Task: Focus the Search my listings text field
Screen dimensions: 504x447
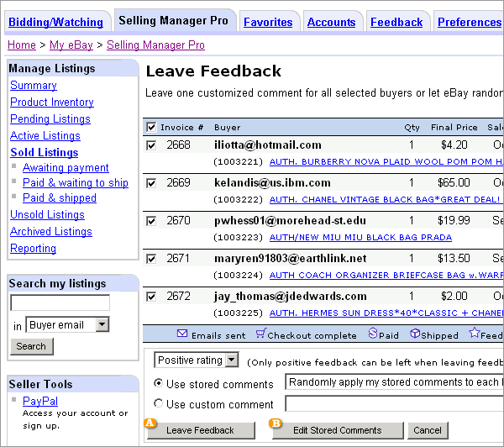Action: [60, 302]
